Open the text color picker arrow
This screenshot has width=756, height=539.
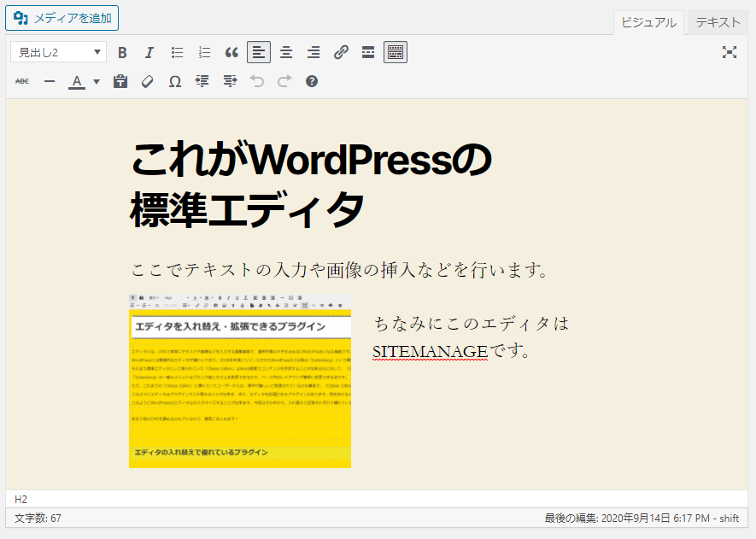pyautogui.click(x=97, y=81)
